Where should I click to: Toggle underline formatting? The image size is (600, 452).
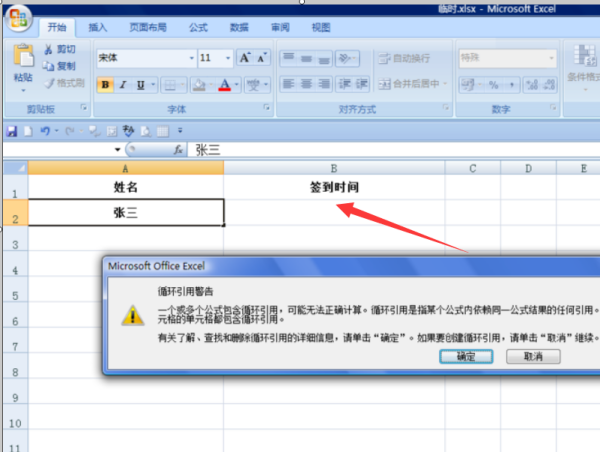(140, 85)
